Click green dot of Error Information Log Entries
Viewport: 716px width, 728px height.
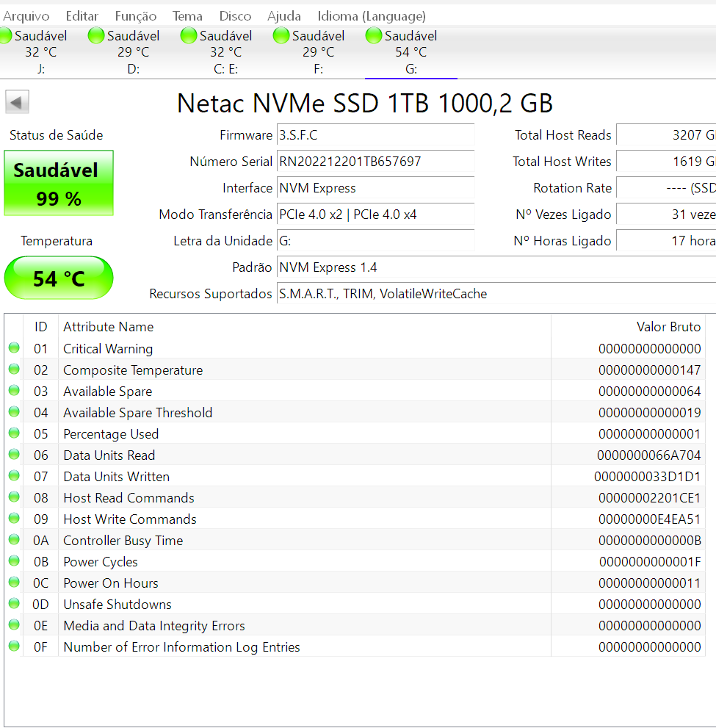(x=14, y=646)
